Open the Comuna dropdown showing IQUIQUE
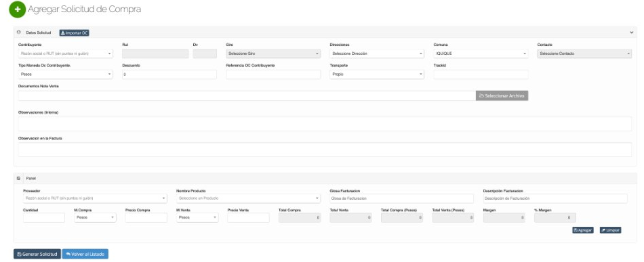Image resolution: width=644 pixels, height=262 pixels. point(481,53)
